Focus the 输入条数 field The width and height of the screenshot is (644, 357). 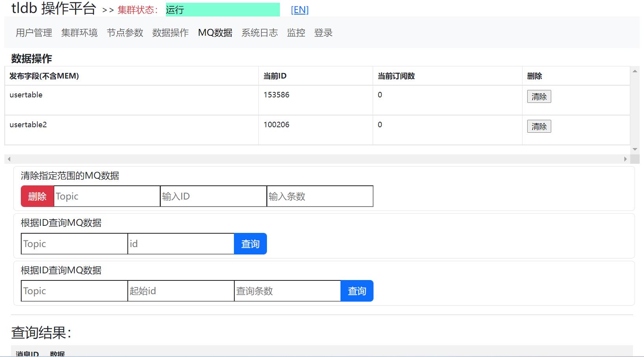tap(320, 196)
